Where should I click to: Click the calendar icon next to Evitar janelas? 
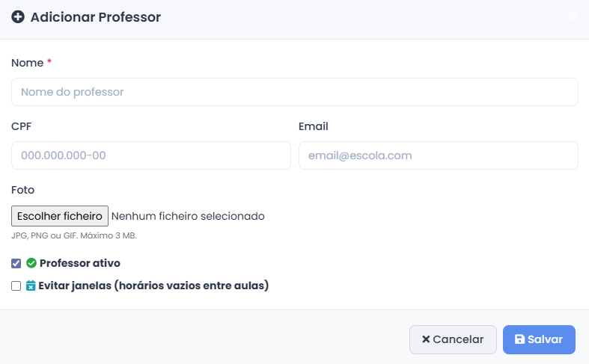tap(31, 286)
